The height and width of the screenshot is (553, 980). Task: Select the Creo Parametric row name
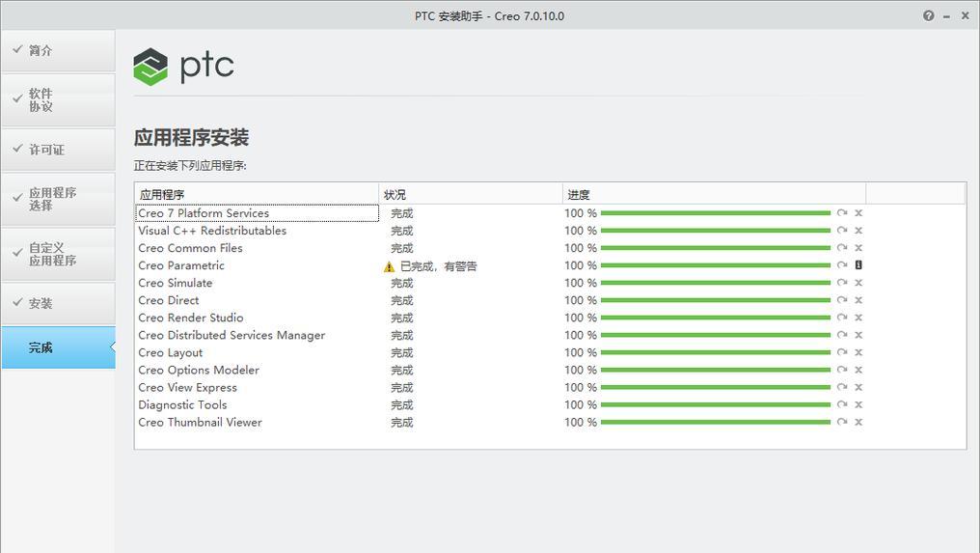pyautogui.click(x=181, y=265)
